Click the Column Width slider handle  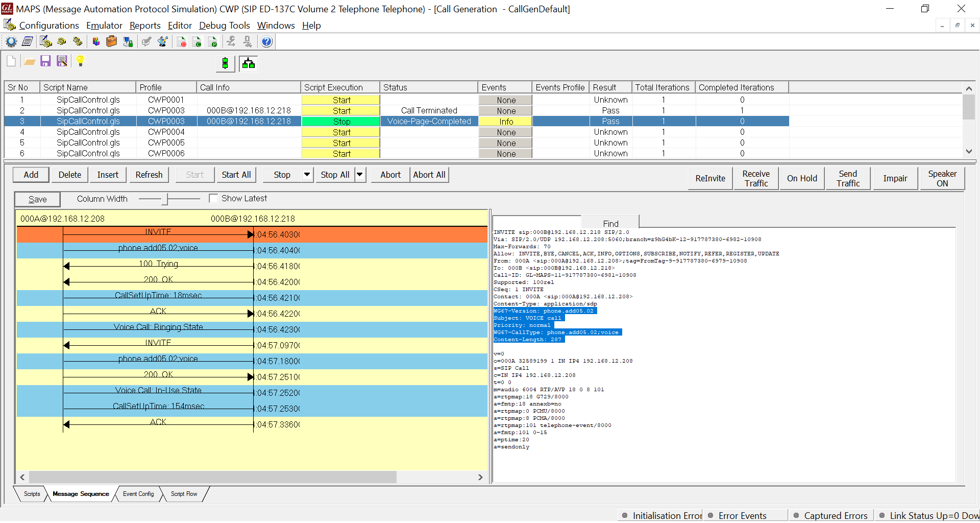(x=164, y=199)
